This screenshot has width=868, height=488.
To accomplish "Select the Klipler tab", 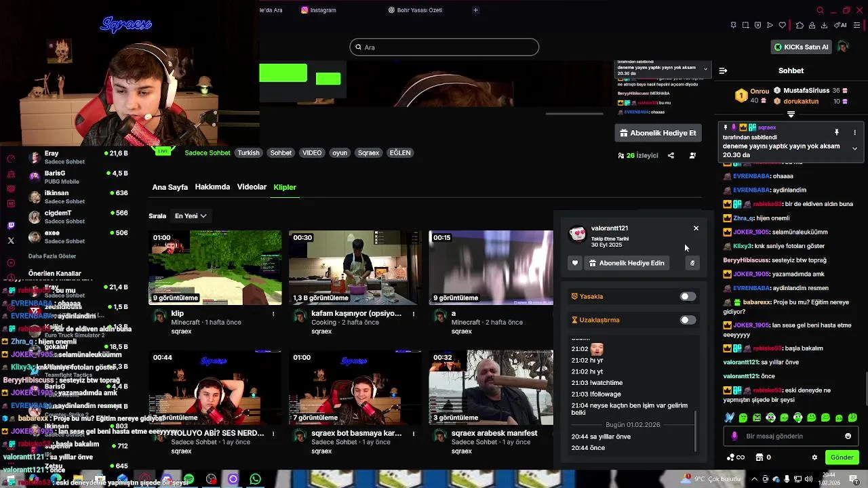I will point(285,187).
